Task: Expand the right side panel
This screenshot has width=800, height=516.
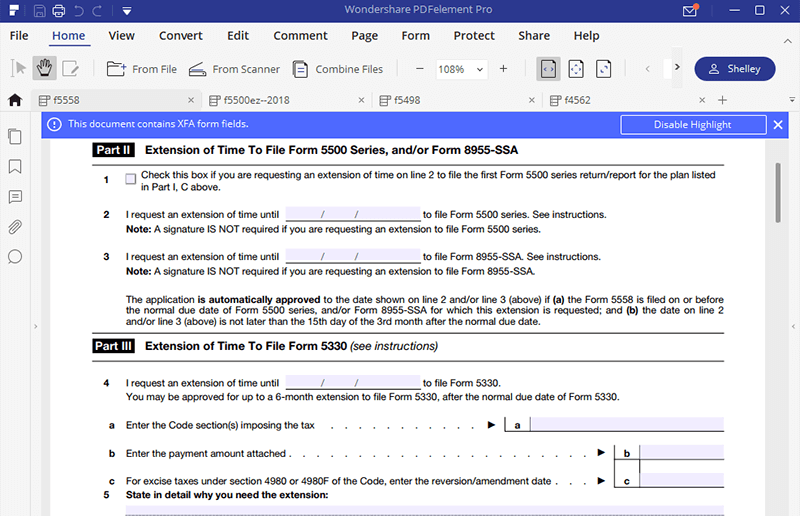Action: pos(793,326)
